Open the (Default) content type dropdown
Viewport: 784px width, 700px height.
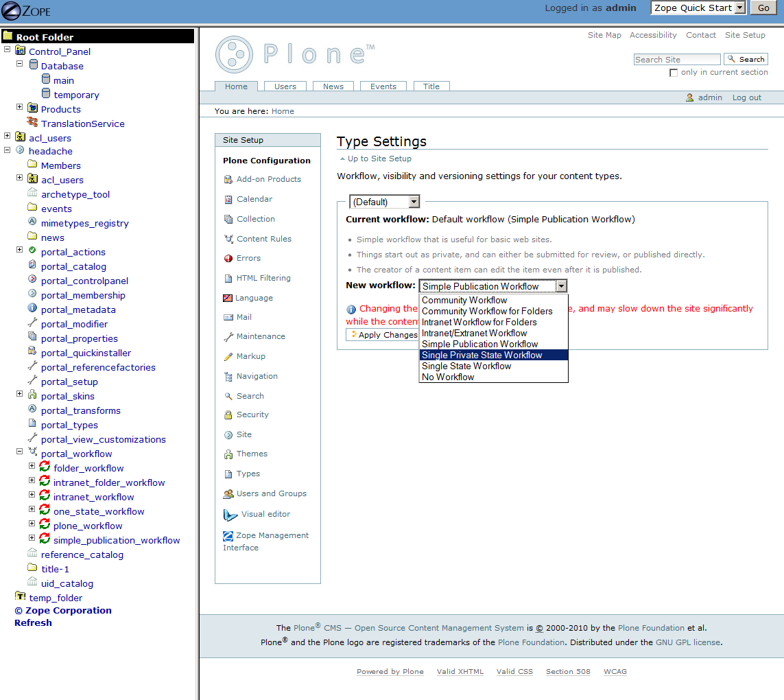(384, 202)
